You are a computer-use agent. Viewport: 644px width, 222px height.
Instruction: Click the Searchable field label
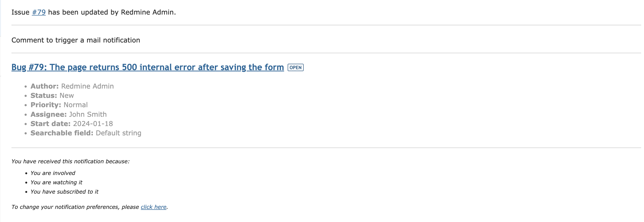tap(62, 133)
